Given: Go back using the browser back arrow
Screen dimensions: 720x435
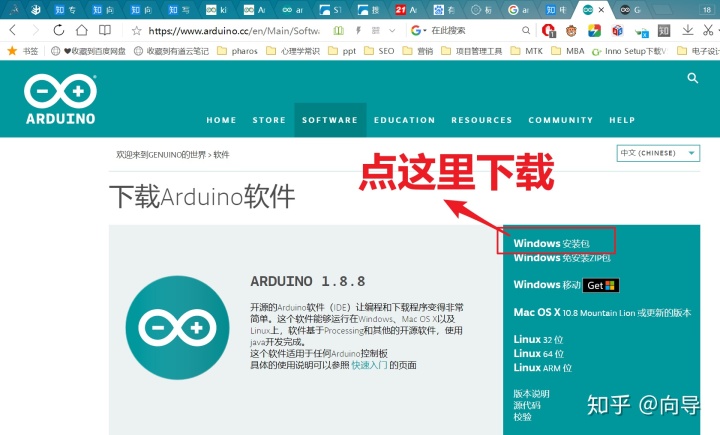Looking at the screenshot, I should pyautogui.click(x=12, y=30).
